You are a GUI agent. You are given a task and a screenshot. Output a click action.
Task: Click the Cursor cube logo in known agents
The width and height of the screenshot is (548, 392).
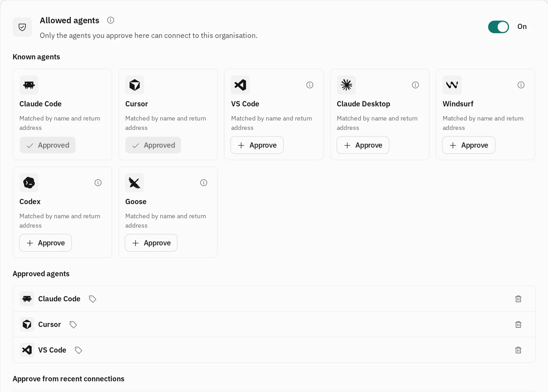pyautogui.click(x=135, y=85)
